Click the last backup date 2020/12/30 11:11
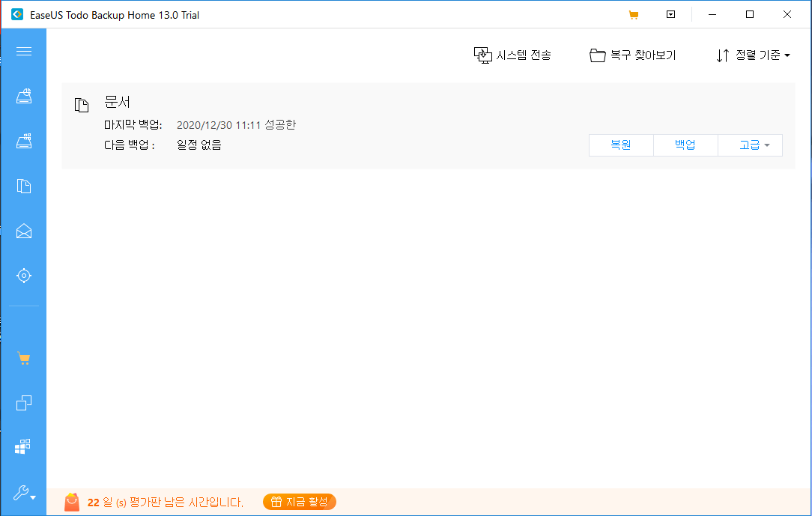The image size is (812, 516). point(219,125)
